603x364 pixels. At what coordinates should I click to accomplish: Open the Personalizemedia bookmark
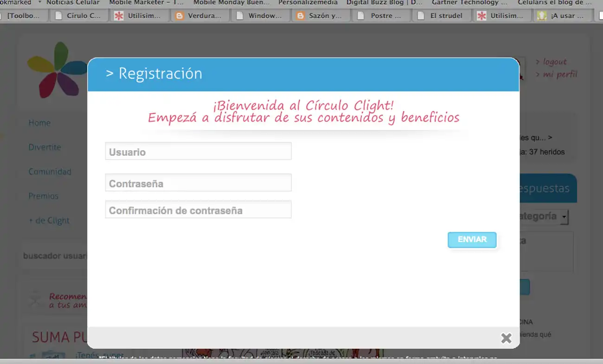click(x=308, y=3)
